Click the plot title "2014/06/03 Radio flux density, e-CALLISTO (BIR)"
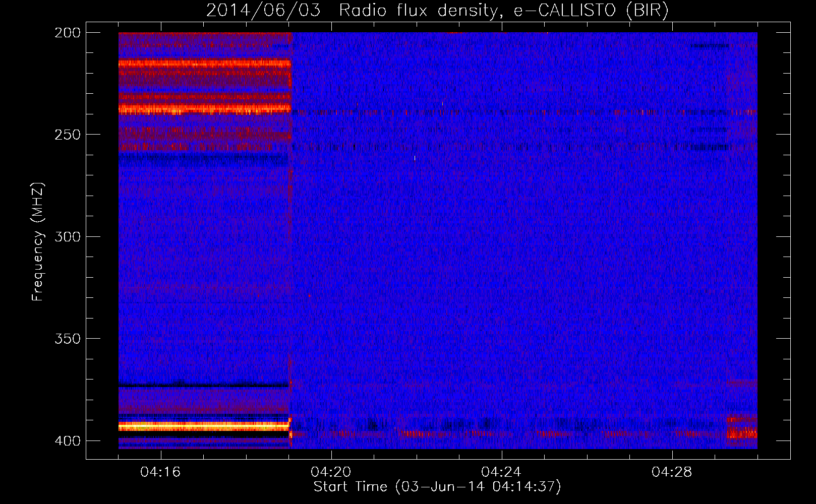The height and width of the screenshot is (504, 816). tap(437, 11)
